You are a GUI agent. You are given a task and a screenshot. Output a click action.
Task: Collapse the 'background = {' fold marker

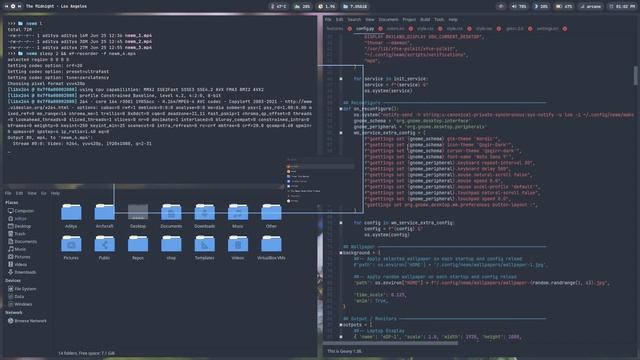point(341,253)
